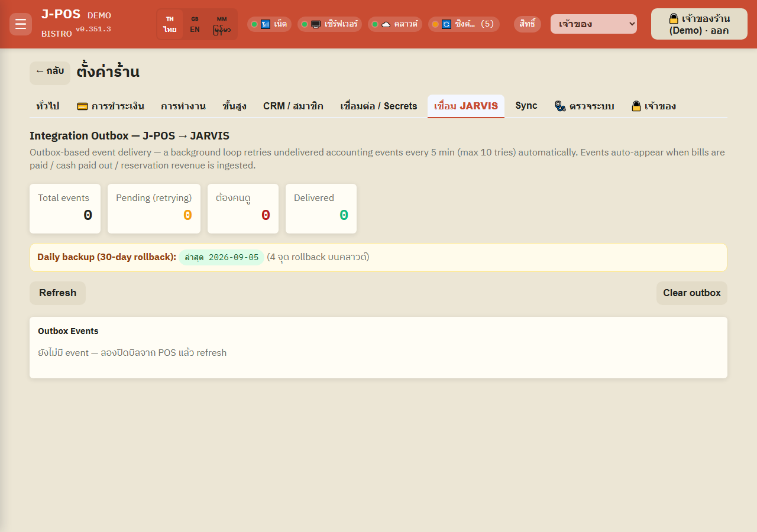This screenshot has height=532, width=757.
Task: Select the CRM / สมาชิก tab
Action: [293, 106]
